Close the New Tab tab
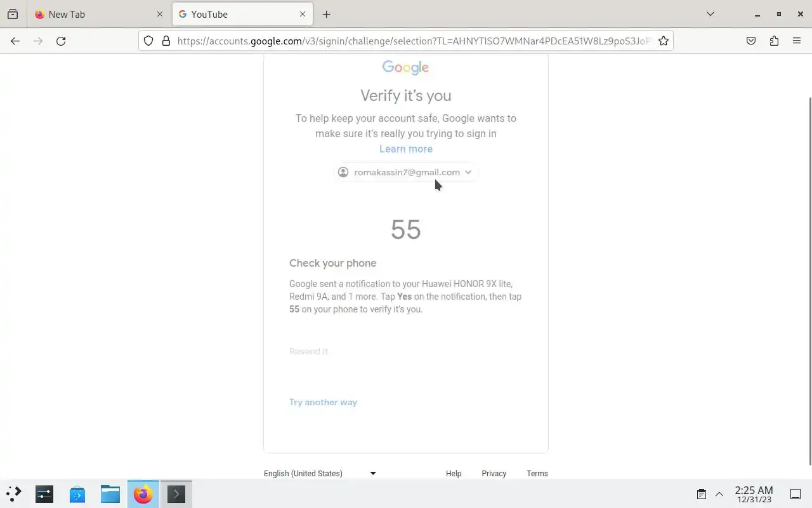 coord(159,14)
